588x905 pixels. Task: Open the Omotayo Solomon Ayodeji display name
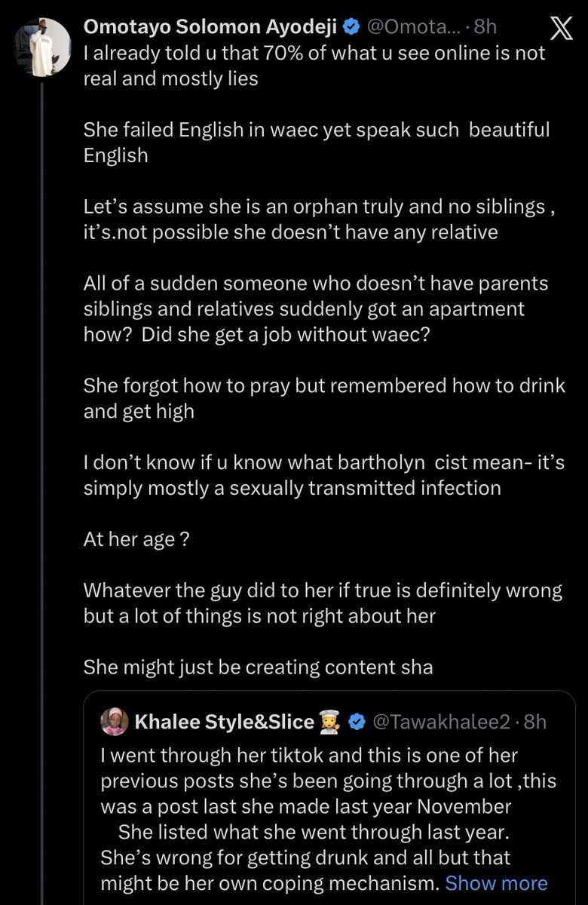click(x=210, y=28)
